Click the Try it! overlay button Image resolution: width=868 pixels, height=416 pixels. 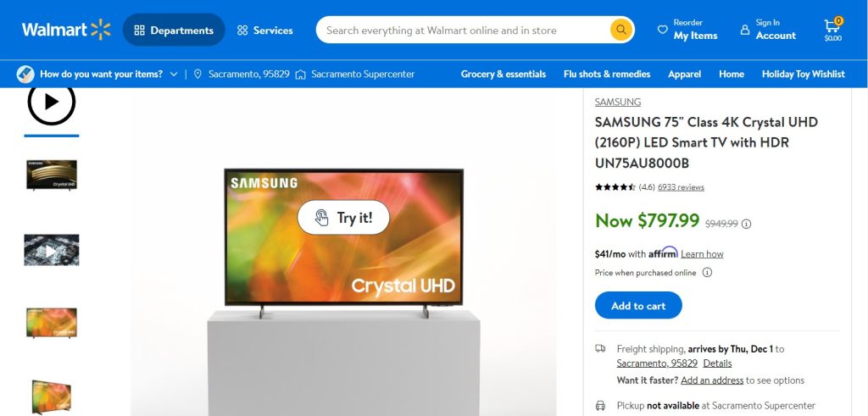[343, 218]
